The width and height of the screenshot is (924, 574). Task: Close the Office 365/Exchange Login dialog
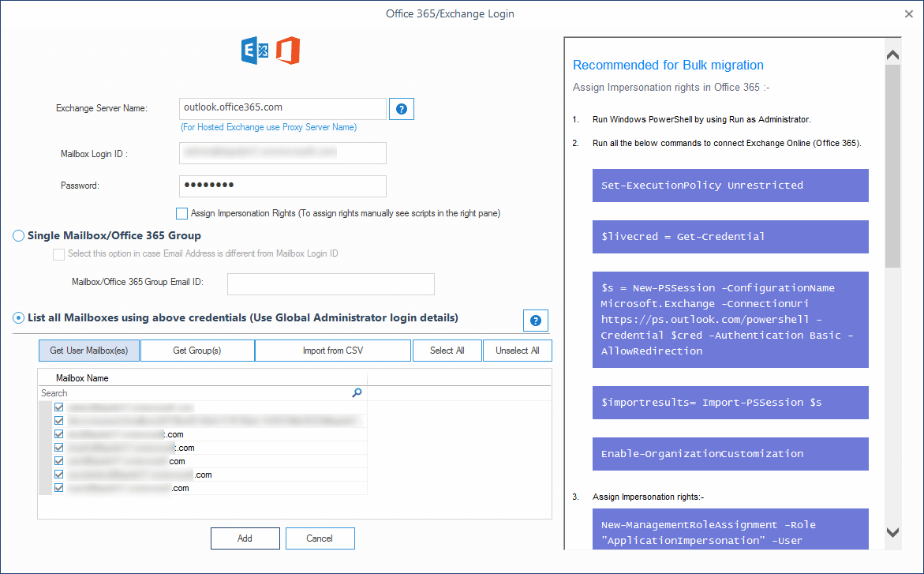click(x=909, y=13)
